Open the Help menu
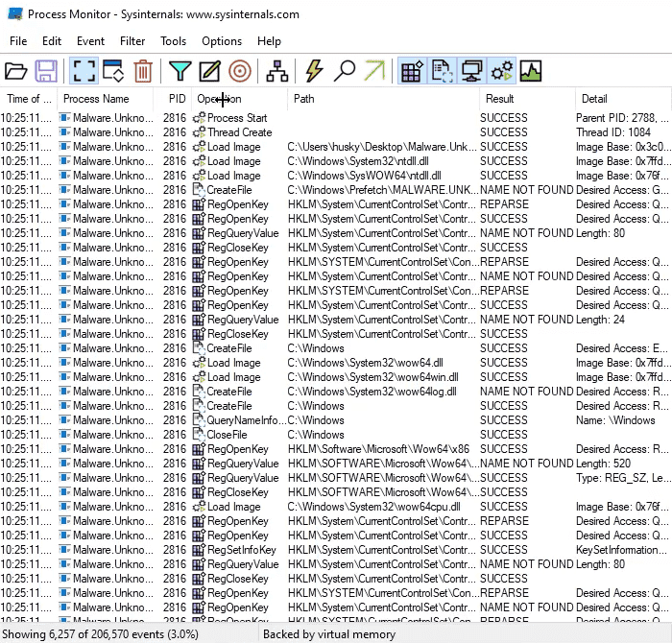The height and width of the screenshot is (643, 672). (269, 41)
